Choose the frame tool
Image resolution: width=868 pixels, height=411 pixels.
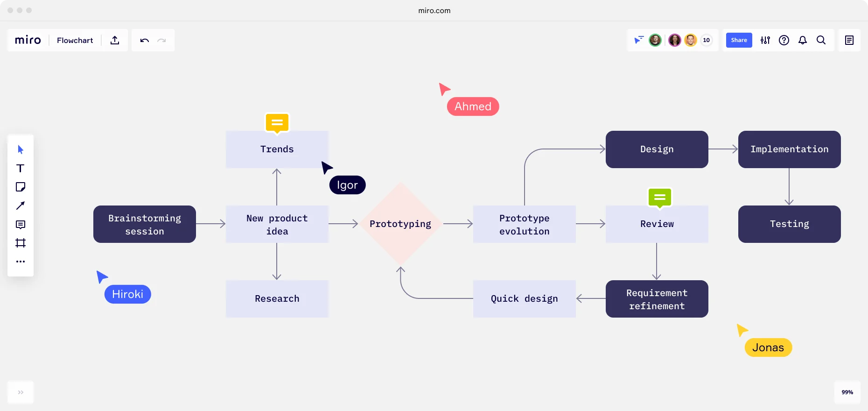(x=21, y=243)
